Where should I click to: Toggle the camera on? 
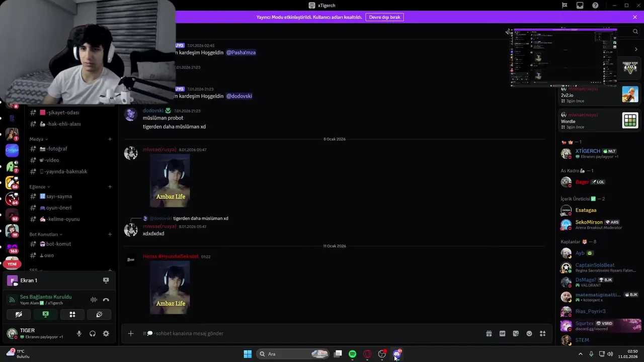tap(19, 314)
